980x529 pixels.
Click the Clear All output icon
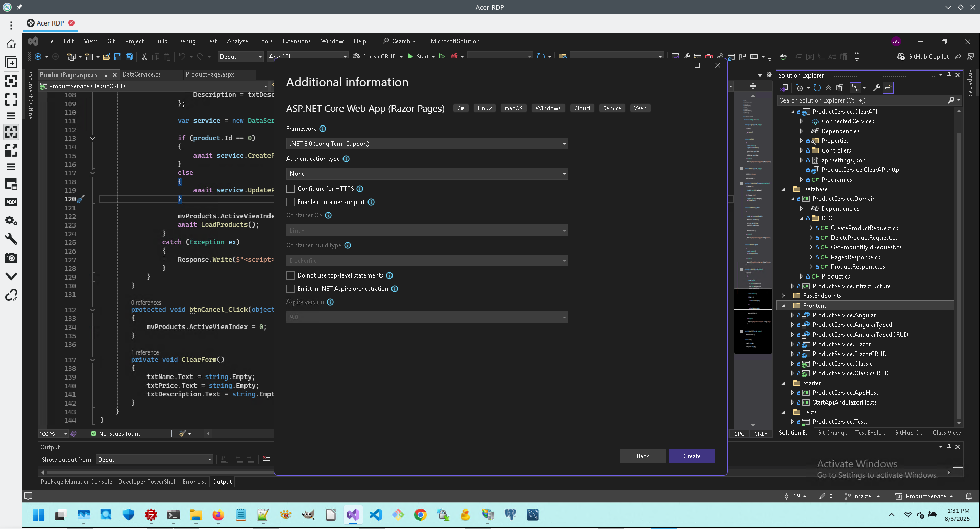point(266,460)
